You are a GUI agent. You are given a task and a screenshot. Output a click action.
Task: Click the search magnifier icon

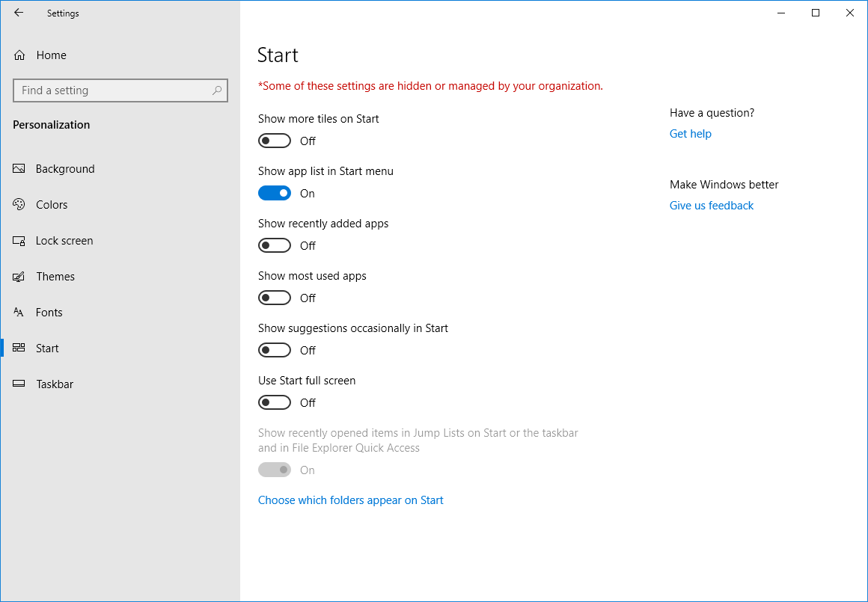217,90
